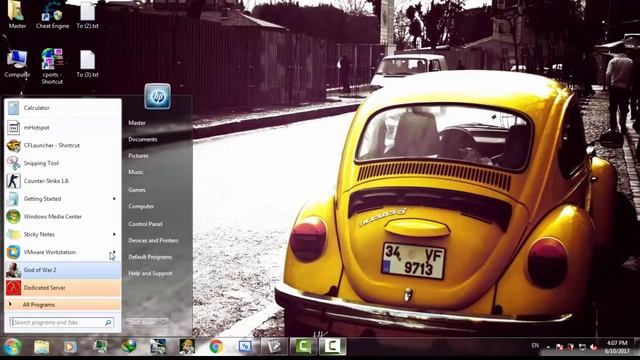
Task: Click the Windows Start orb
Action: pyautogui.click(x=13, y=347)
